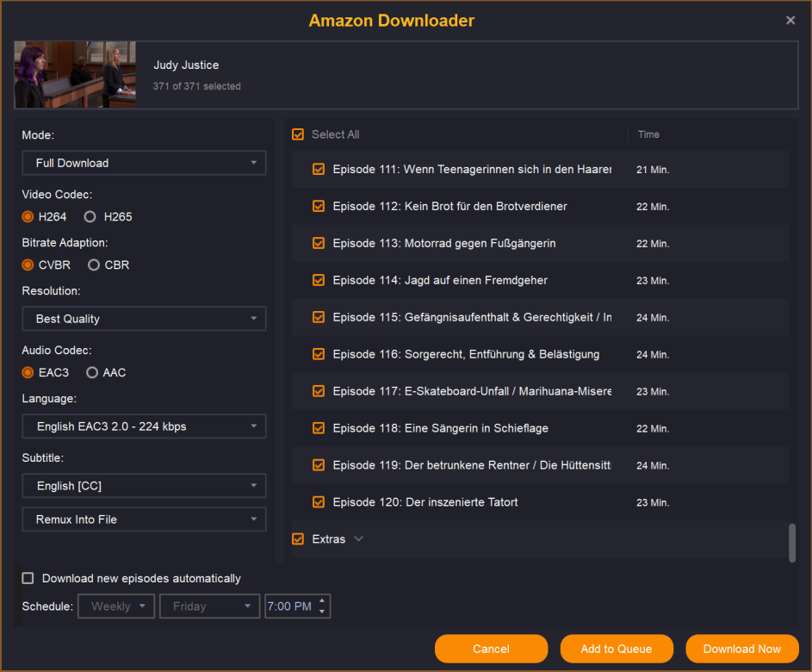Expand the Language dropdown for English EAC3
Image resolution: width=812 pixels, height=672 pixels.
(x=144, y=426)
